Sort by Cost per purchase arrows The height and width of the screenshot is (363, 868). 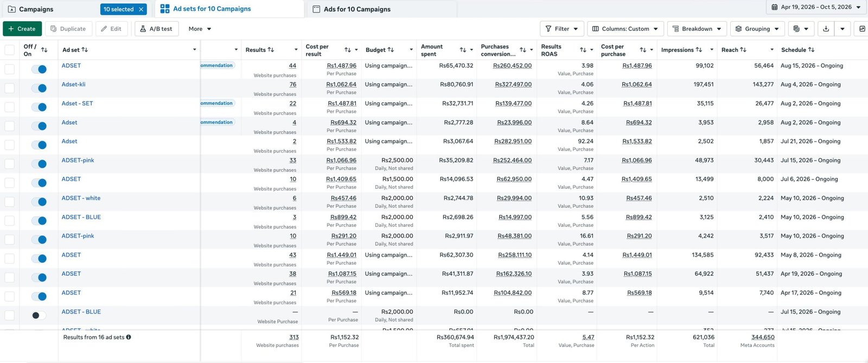click(643, 50)
